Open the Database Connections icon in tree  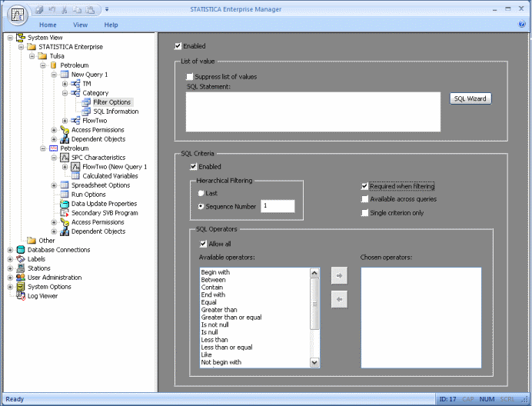pos(20,250)
